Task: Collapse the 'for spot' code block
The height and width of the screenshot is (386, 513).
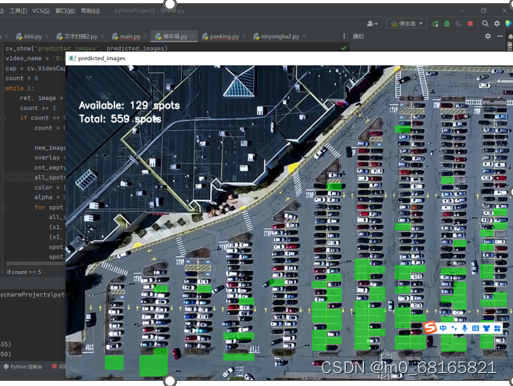Action: [x=3, y=207]
